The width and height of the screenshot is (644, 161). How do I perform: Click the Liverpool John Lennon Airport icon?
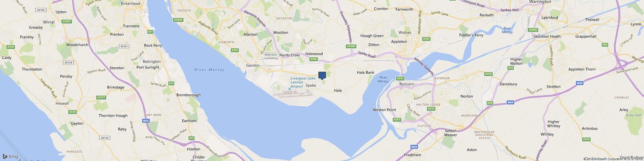click(x=289, y=89)
